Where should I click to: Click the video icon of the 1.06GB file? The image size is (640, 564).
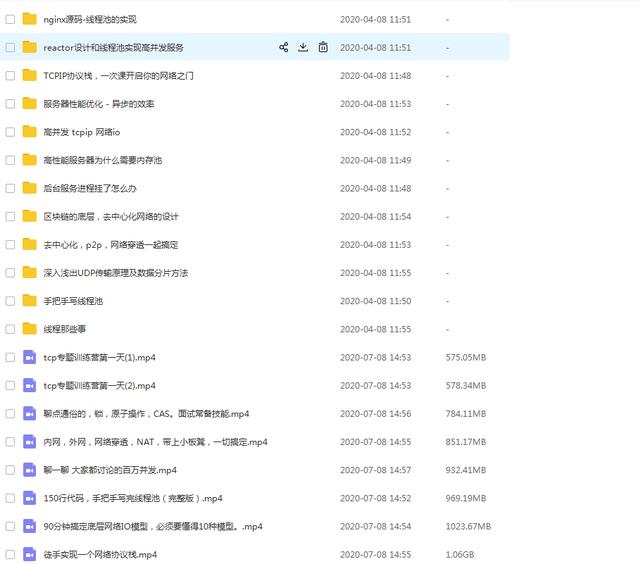tap(29, 555)
